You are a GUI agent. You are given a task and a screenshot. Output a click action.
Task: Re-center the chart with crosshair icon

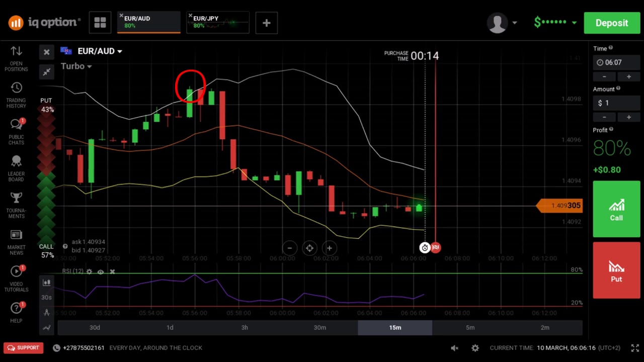click(309, 248)
